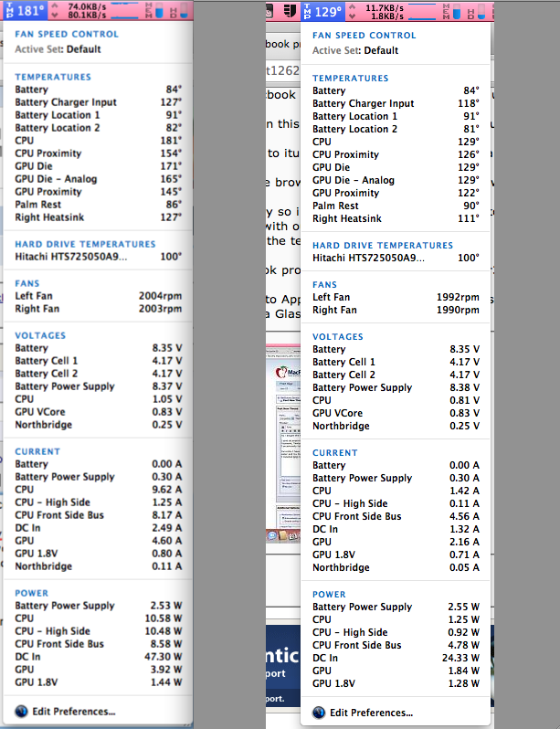Select the Battery Location 2 82° row

coord(98,128)
